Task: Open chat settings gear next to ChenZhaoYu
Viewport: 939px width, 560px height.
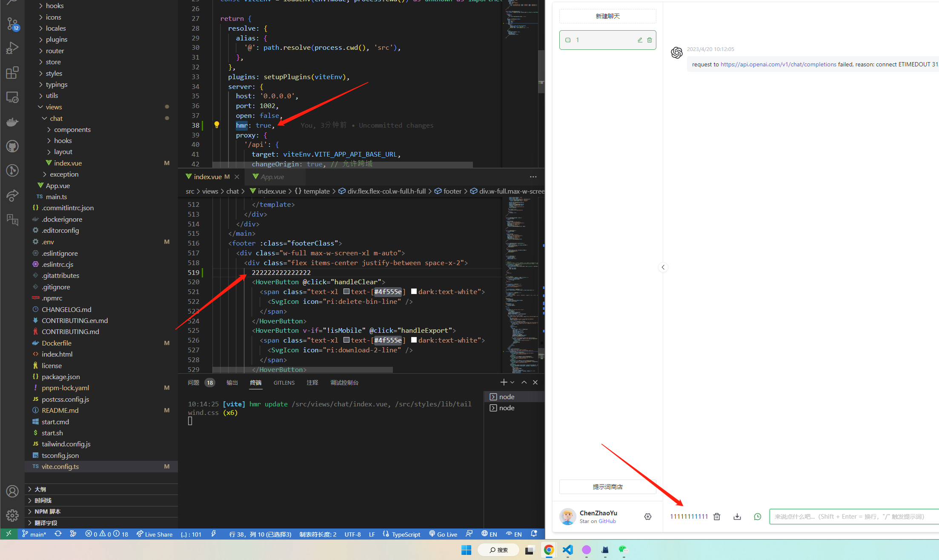Action: tap(648, 517)
